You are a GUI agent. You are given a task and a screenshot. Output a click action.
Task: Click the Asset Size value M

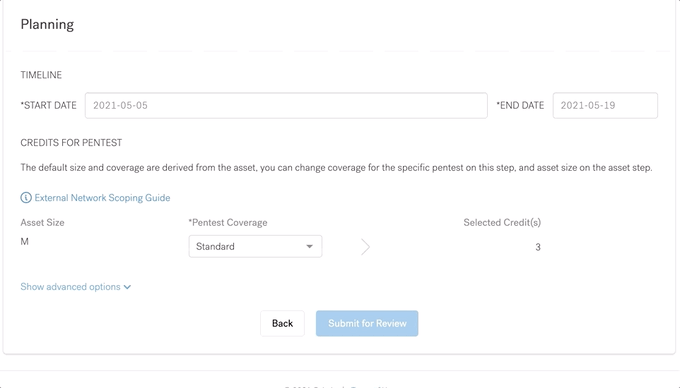24,241
